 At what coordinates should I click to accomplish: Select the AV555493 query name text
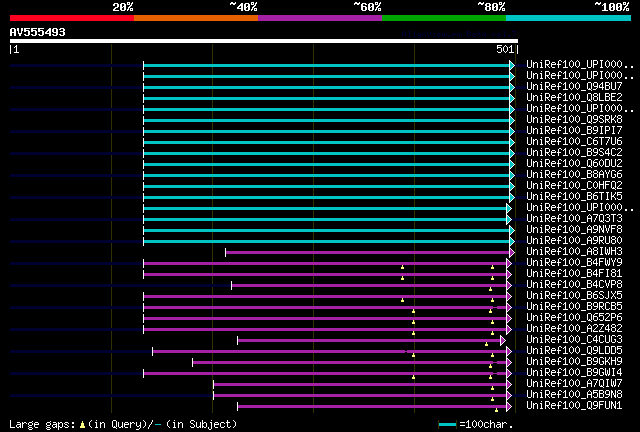[x=38, y=32]
